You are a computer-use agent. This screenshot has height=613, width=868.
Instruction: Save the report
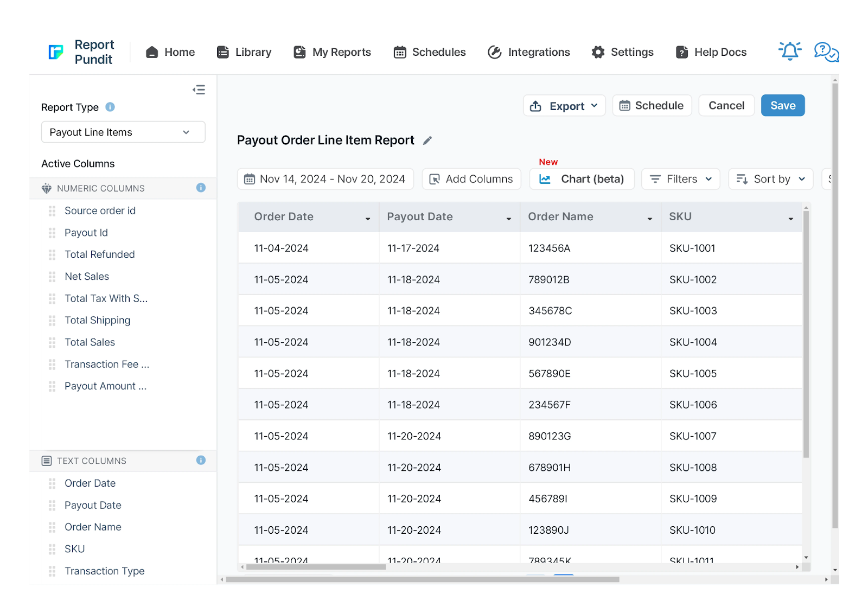pos(783,105)
